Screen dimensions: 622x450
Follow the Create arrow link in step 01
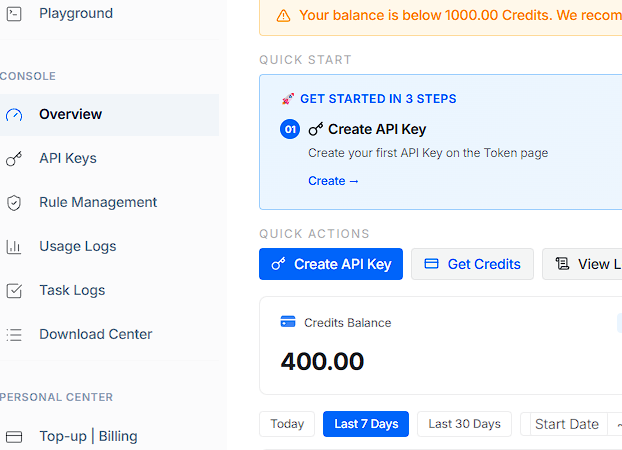(x=333, y=181)
